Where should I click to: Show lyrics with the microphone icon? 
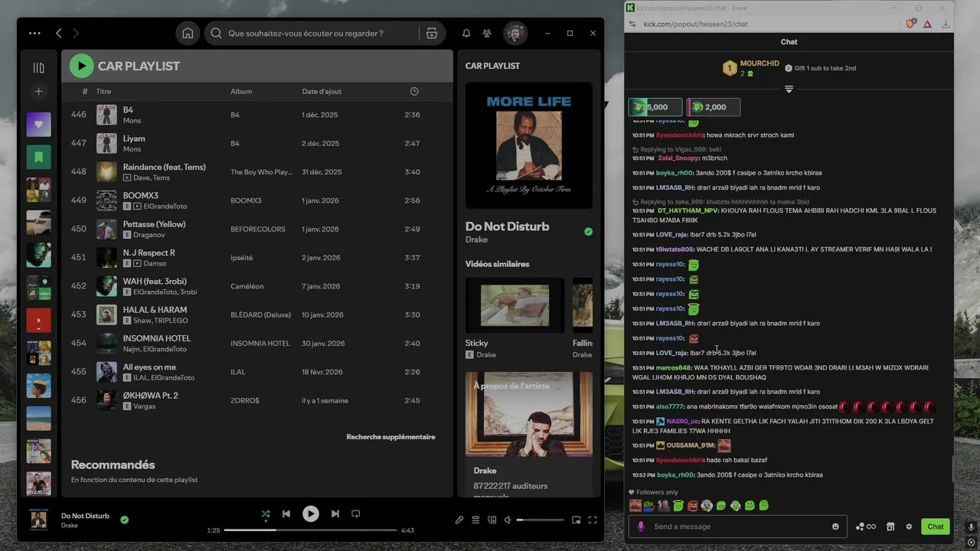(459, 520)
